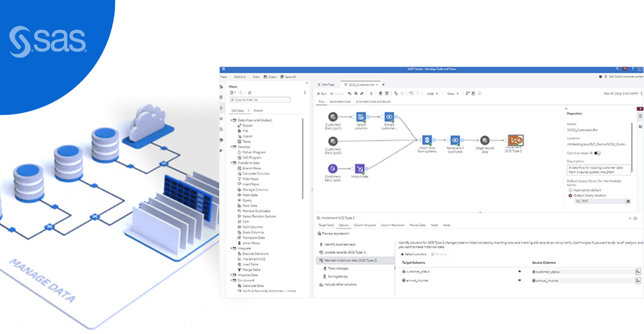Select the Union rows from systems node
644x334 pixels.
427,140
